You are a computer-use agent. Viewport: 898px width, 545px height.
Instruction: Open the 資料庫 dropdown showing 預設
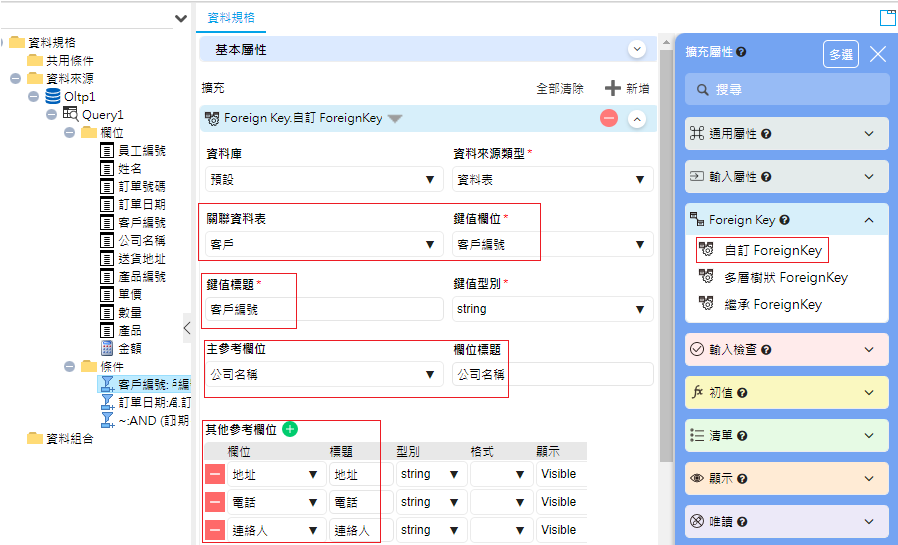point(324,179)
